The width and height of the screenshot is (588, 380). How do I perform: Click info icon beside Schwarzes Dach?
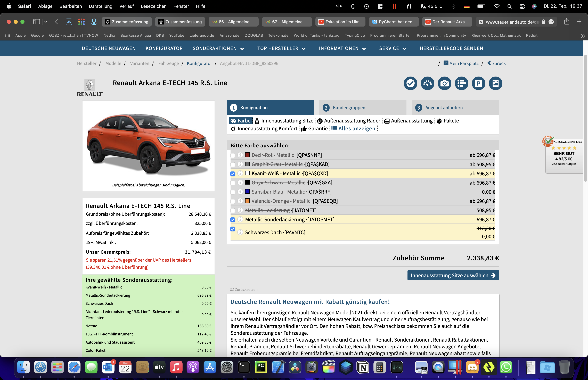click(240, 233)
